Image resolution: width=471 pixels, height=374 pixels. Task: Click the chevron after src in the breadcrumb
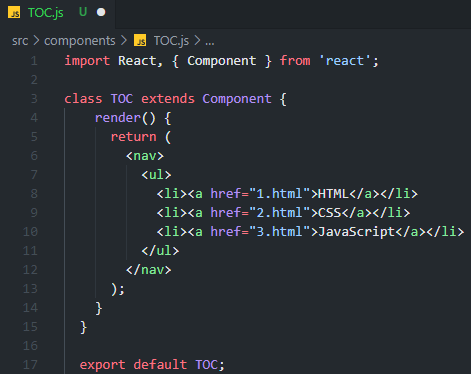coord(36,41)
